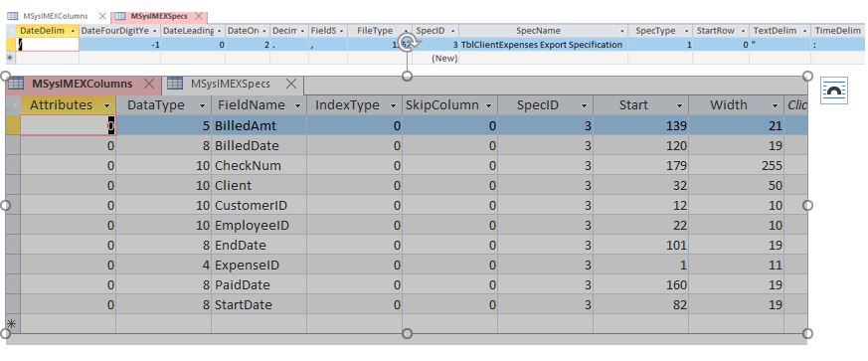
Task: Close the large MSysIMEXSpecs tab
Action: (290, 84)
